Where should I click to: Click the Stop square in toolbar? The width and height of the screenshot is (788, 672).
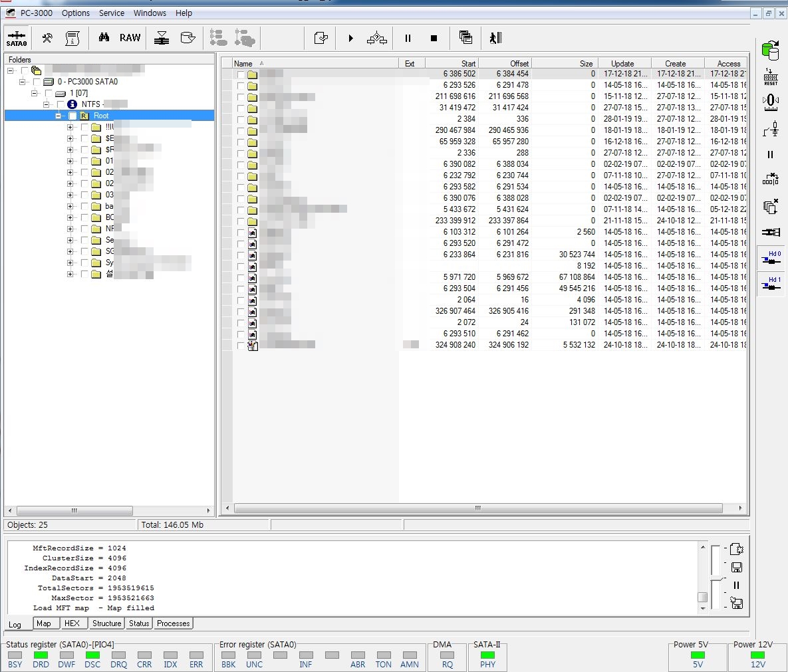pyautogui.click(x=434, y=39)
